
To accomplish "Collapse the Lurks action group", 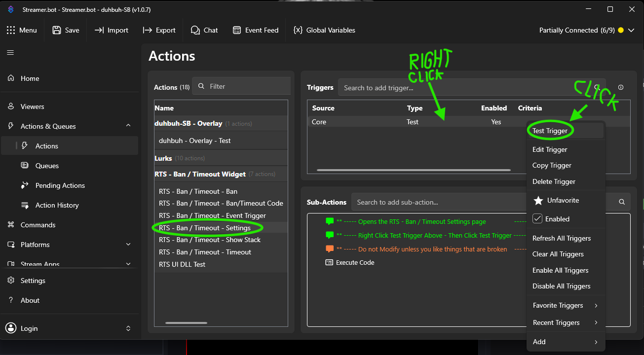I will pyautogui.click(x=221, y=158).
